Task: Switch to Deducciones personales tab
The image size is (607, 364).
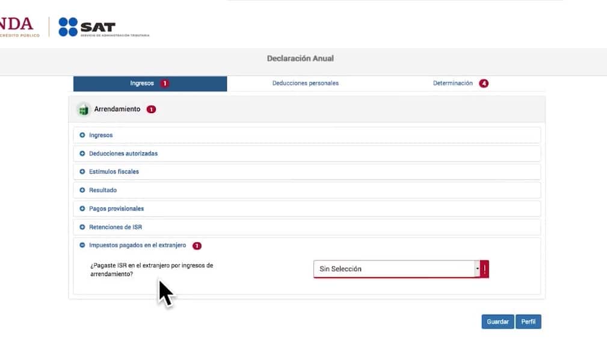Action: (x=305, y=84)
